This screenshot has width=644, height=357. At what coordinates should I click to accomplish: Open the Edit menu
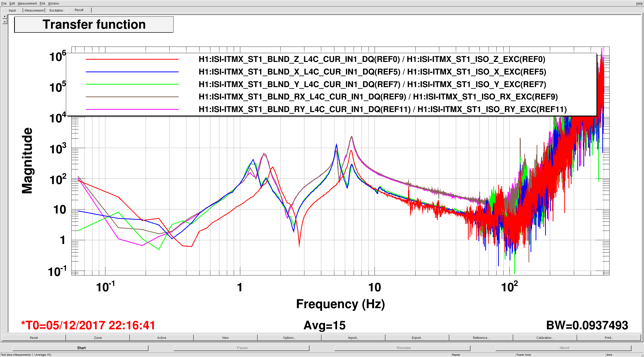pos(12,3)
